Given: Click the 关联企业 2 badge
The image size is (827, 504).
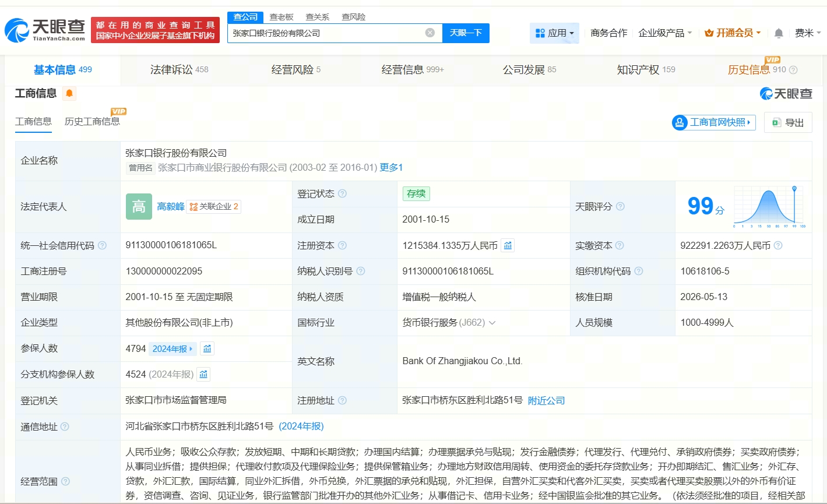Looking at the screenshot, I should click(x=214, y=207).
